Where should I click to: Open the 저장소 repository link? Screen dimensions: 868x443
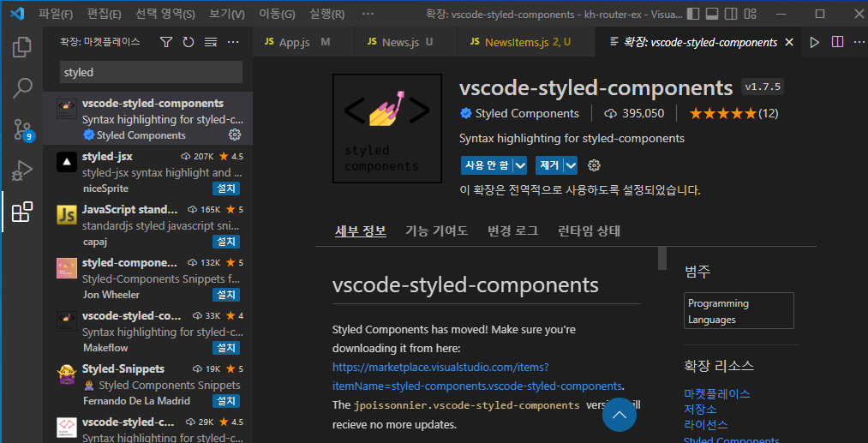pyautogui.click(x=700, y=410)
